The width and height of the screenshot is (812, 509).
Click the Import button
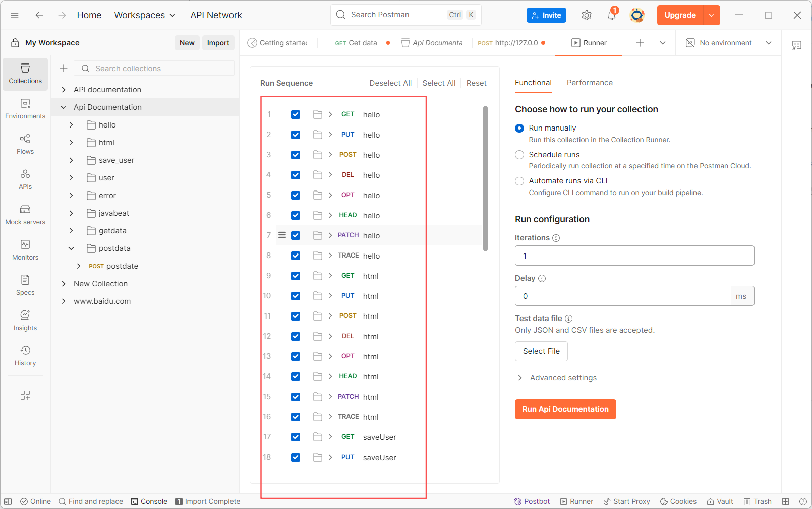[x=218, y=43]
